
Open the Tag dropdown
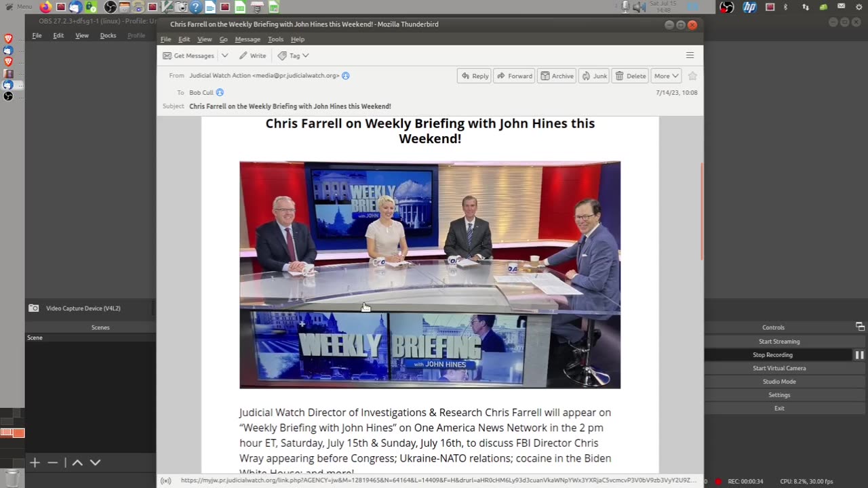tap(293, 56)
